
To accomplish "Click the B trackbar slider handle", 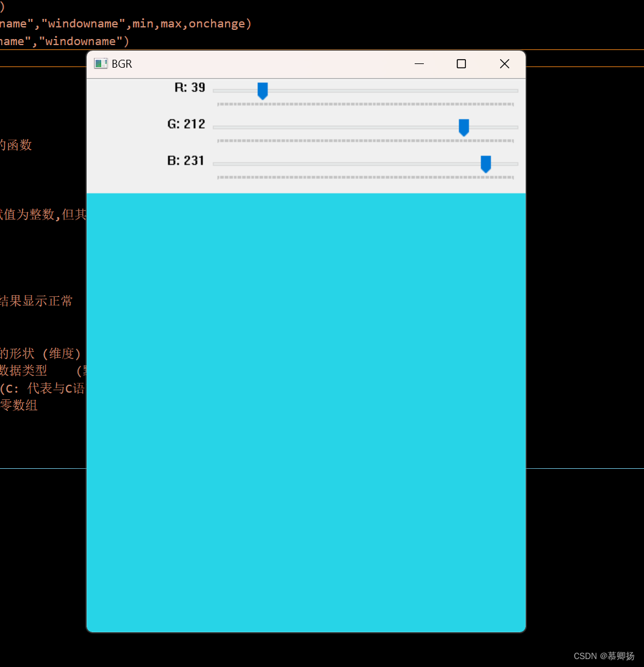I will pos(486,164).
